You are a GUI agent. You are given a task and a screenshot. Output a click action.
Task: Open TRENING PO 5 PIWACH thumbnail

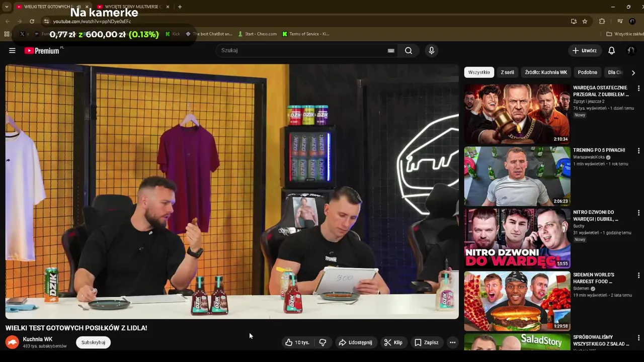tap(517, 176)
